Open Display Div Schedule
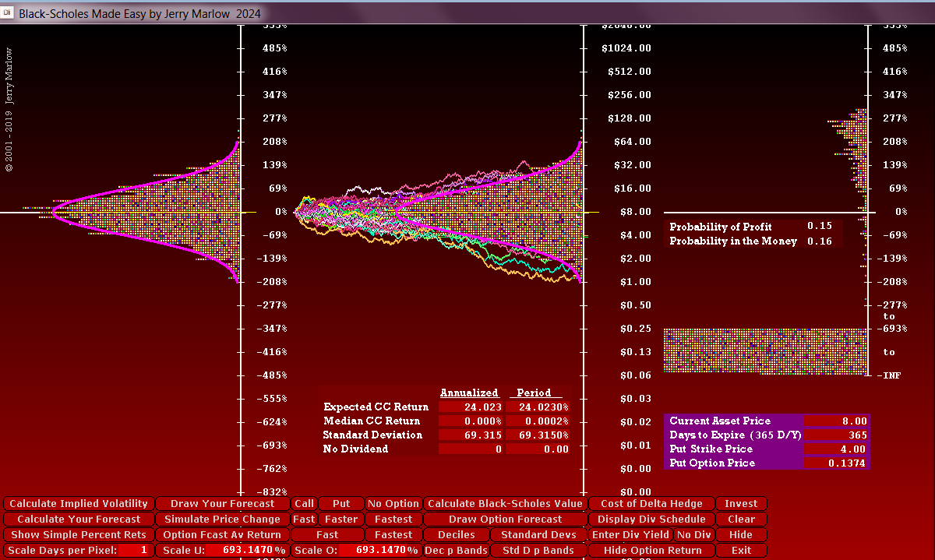Viewport: 935px width, 560px height. click(651, 519)
